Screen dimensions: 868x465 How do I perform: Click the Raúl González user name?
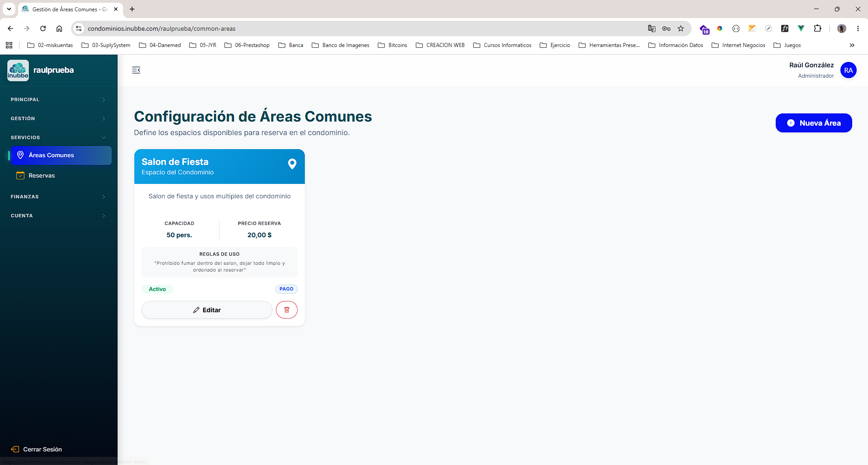(811, 65)
